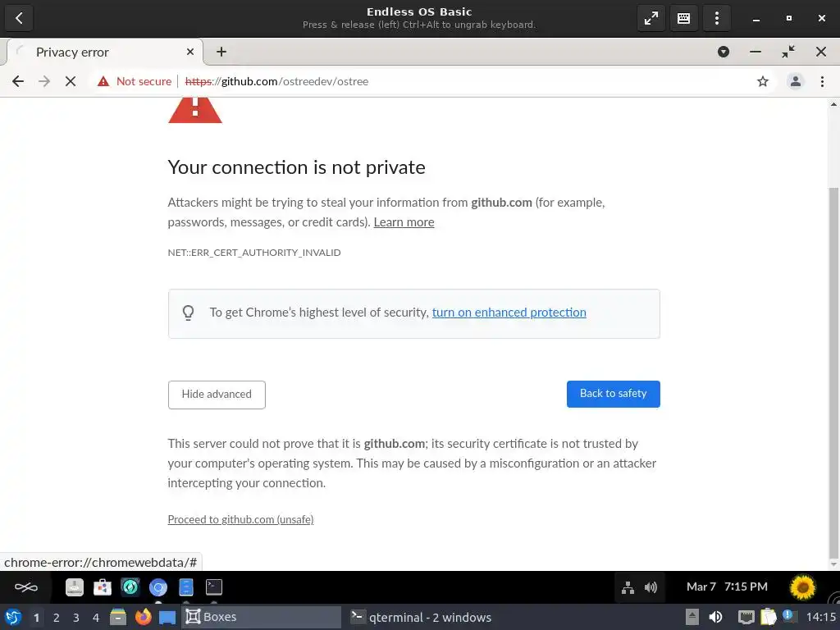Stop loading the page
Viewport: 840px width, 630px height.
pos(71,81)
